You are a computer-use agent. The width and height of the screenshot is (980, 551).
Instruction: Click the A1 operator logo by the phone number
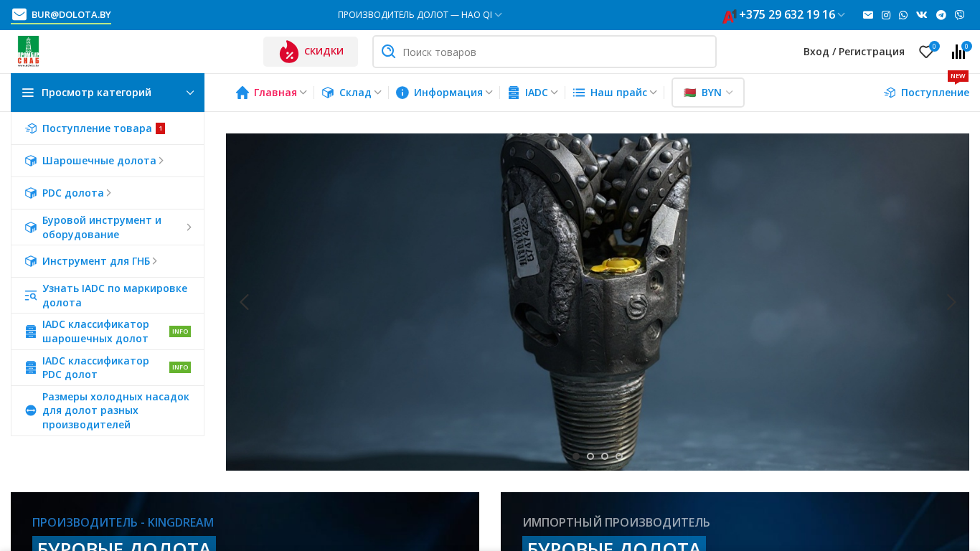730,16
